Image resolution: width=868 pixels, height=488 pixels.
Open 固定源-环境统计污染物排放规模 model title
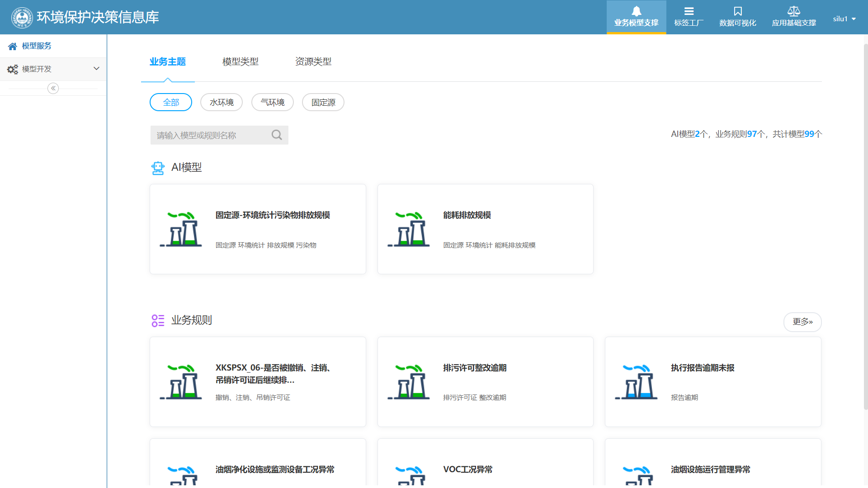point(273,215)
